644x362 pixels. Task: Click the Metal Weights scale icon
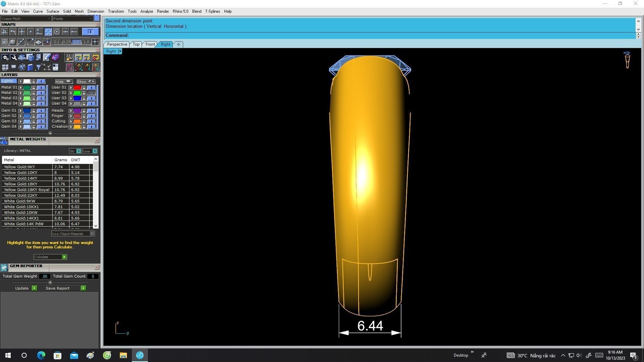tap(4, 141)
